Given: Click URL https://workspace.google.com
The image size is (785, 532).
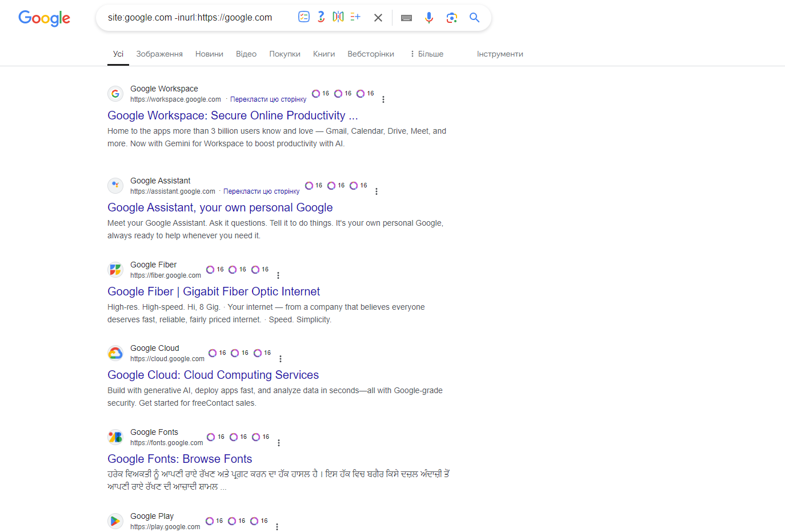Looking at the screenshot, I should pyautogui.click(x=175, y=99).
